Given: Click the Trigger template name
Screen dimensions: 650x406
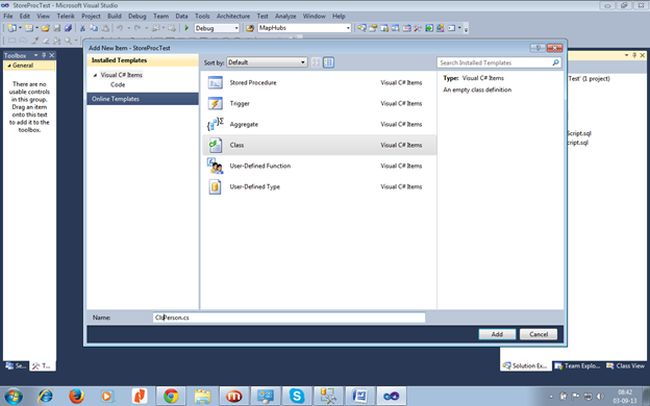Looking at the screenshot, I should [x=240, y=103].
